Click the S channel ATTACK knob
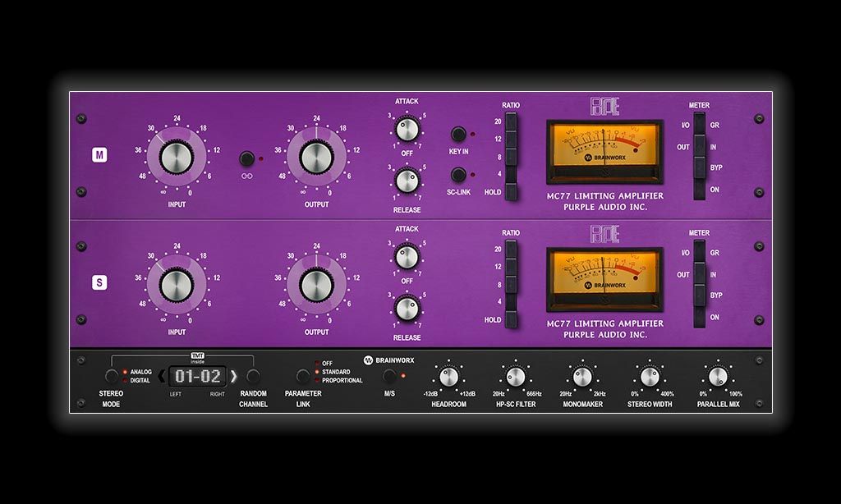This screenshot has height=504, width=841. tap(407, 257)
